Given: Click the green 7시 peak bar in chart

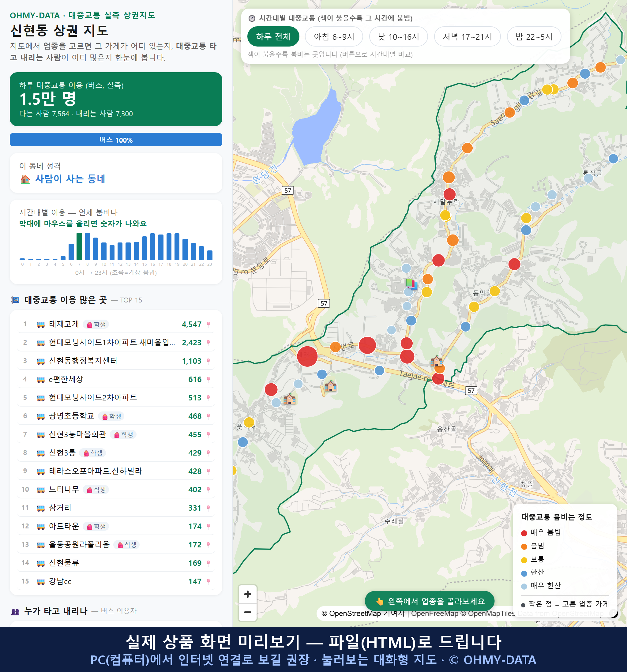Looking at the screenshot, I should tap(79, 246).
